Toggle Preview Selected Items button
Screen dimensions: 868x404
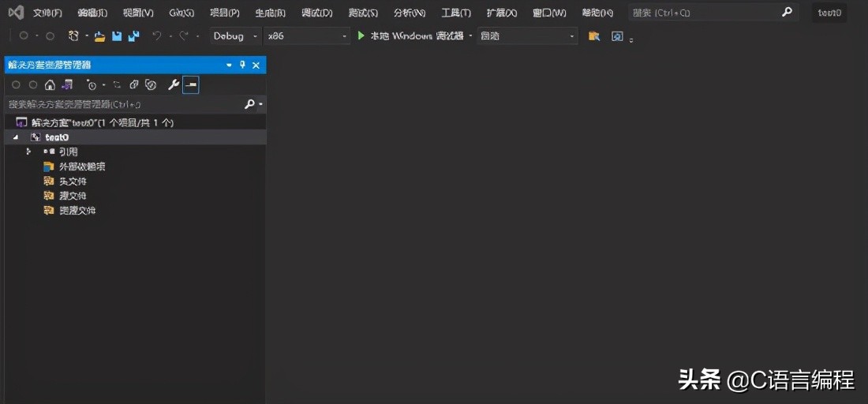(x=190, y=84)
